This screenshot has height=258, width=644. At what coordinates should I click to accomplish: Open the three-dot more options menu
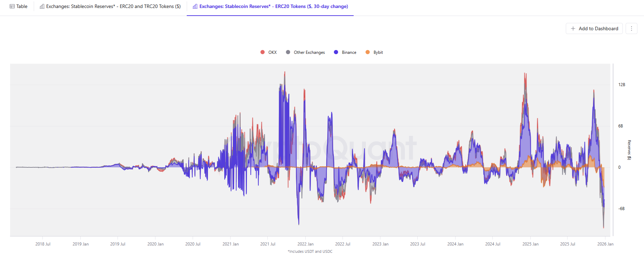631,28
